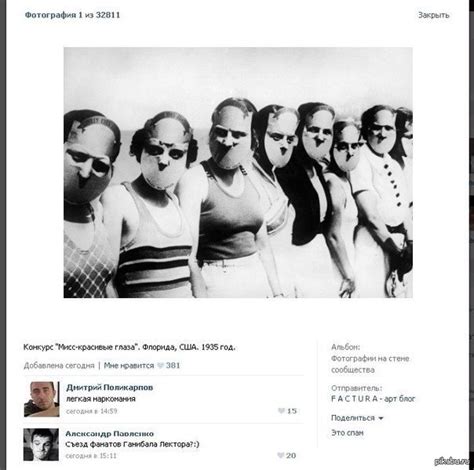This screenshot has height=470, width=474.
Task: Click the heart icon next to 381
Action: point(160,366)
